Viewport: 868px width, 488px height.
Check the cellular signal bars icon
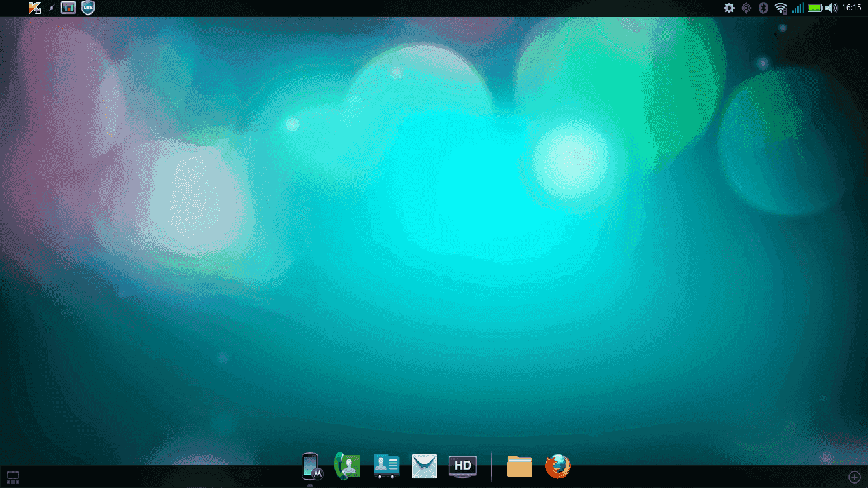[797, 8]
